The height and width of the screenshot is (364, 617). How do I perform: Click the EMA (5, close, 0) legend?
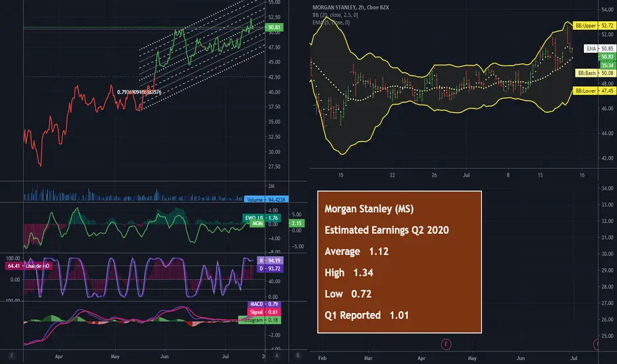click(331, 23)
